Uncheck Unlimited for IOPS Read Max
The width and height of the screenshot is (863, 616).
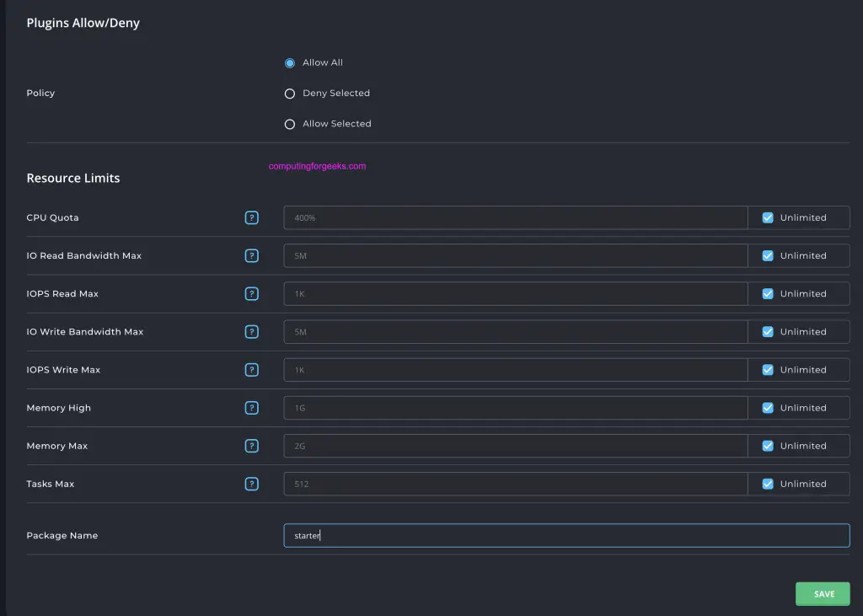click(767, 293)
